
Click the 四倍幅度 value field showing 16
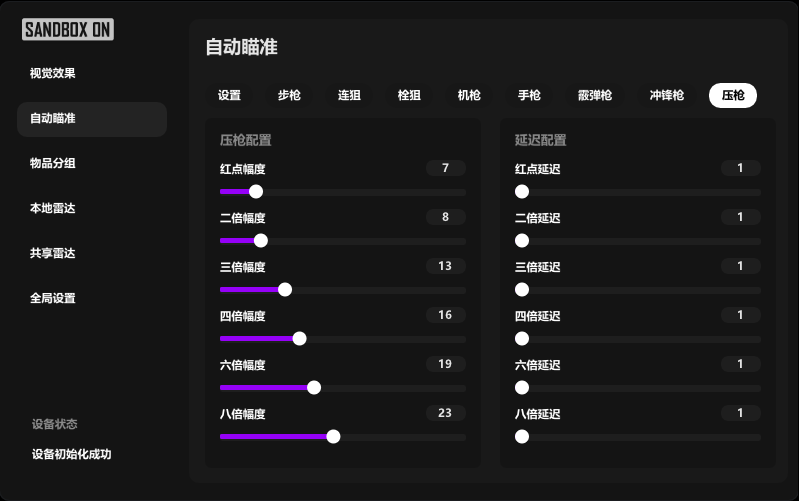click(x=446, y=315)
